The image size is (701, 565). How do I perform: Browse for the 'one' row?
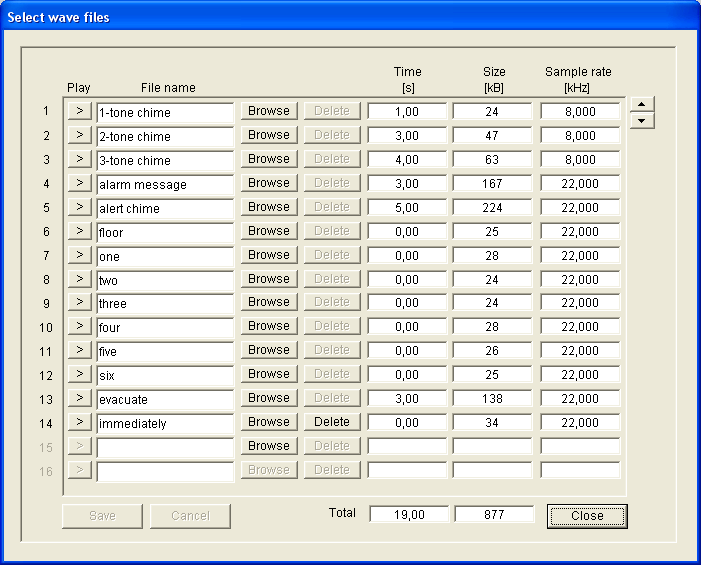(x=269, y=255)
